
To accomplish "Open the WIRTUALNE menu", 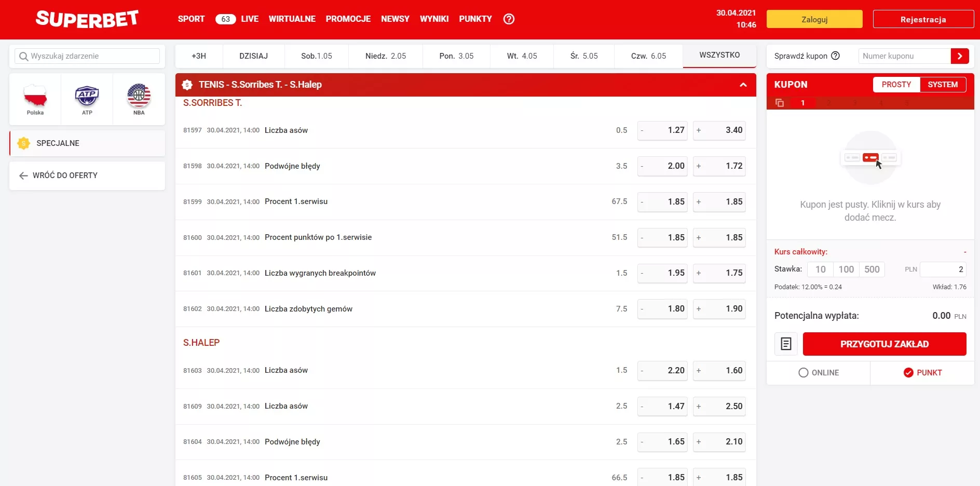I will click(x=292, y=19).
